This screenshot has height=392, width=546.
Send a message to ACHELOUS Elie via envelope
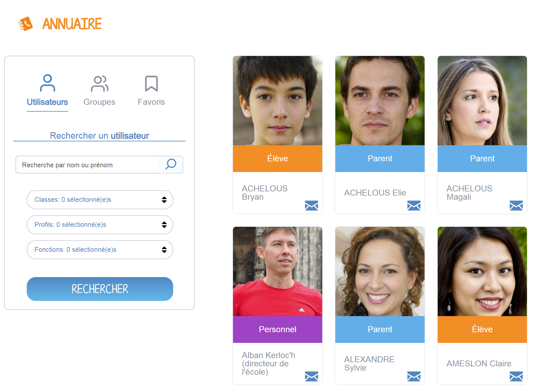[414, 205]
